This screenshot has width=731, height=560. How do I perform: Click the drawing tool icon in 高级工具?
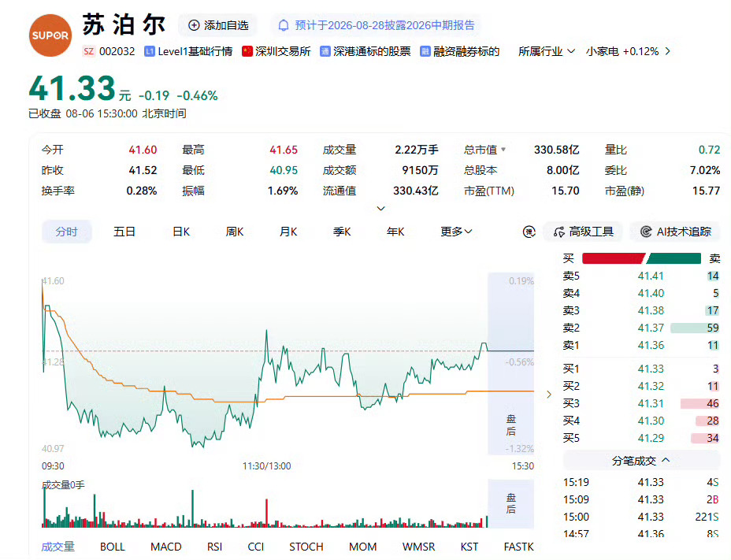pyautogui.click(x=559, y=232)
